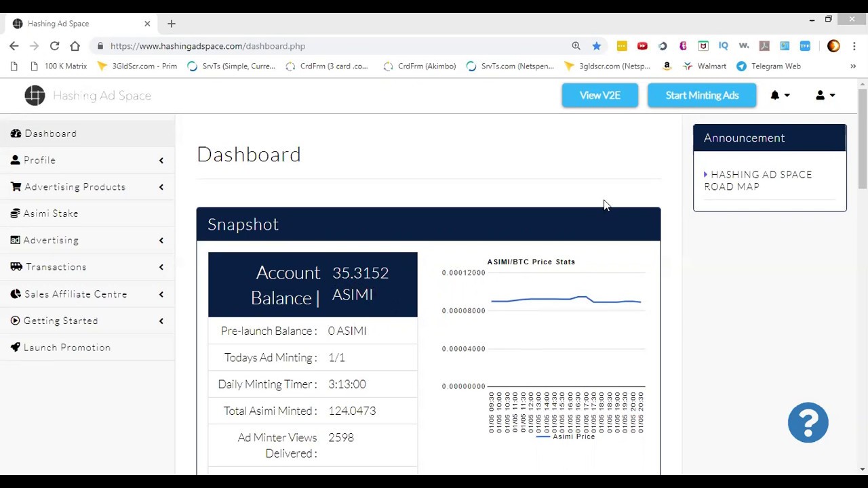This screenshot has height=488, width=868.
Task: Open the Dashboard menu item
Action: click(87, 134)
